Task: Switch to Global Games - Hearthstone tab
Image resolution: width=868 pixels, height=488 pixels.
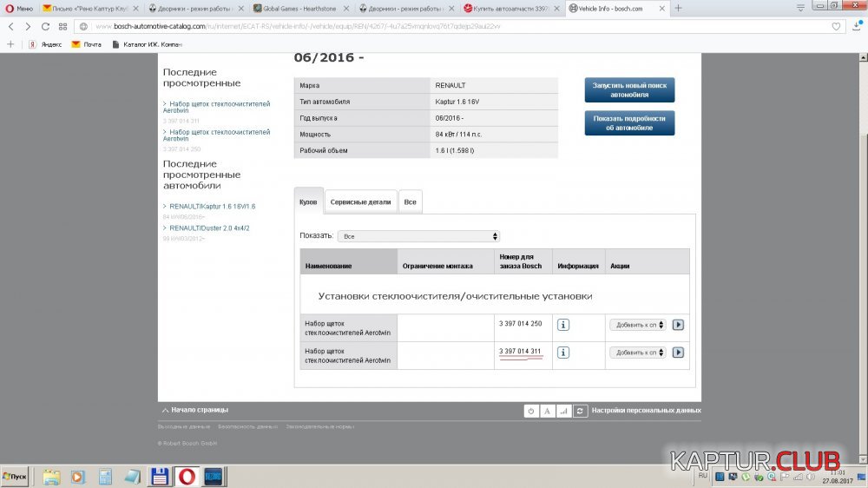Action: [299, 9]
